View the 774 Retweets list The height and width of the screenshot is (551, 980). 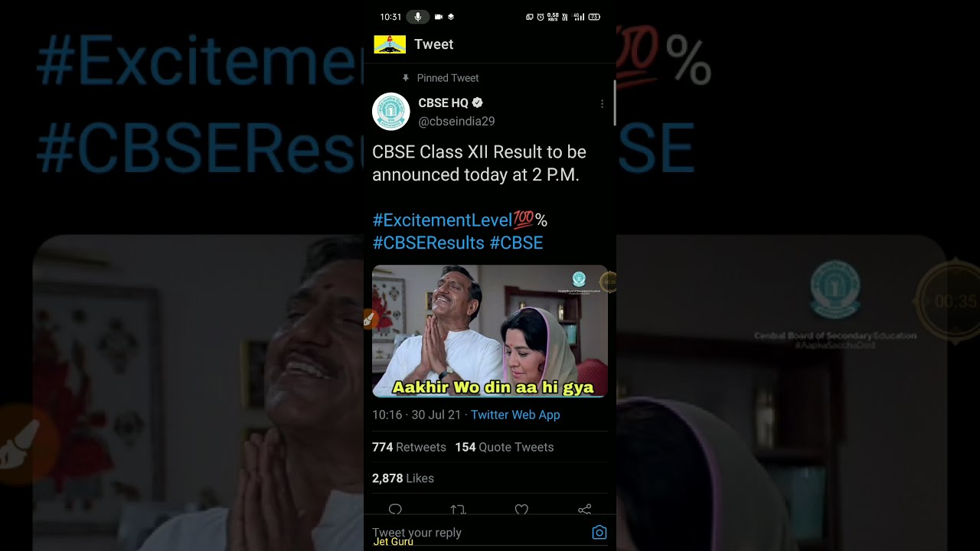(x=409, y=447)
